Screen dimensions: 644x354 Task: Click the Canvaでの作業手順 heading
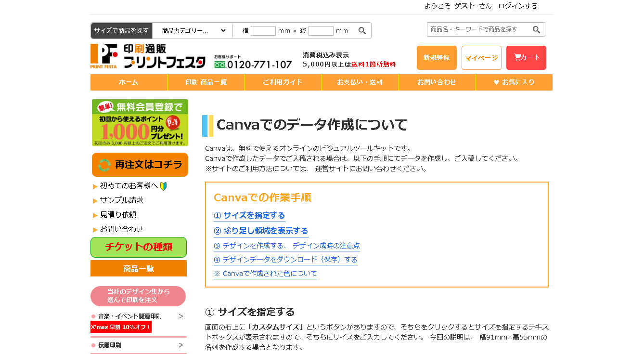pos(262,197)
